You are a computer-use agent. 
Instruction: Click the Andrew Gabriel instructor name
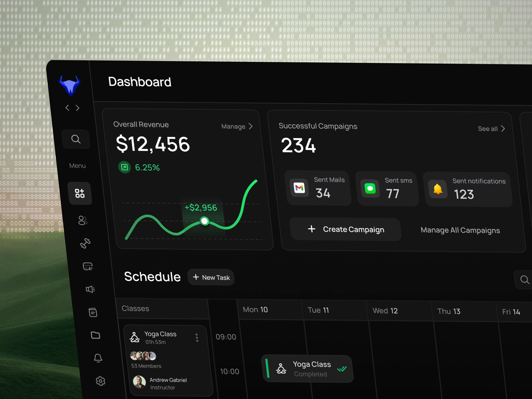[168, 380]
